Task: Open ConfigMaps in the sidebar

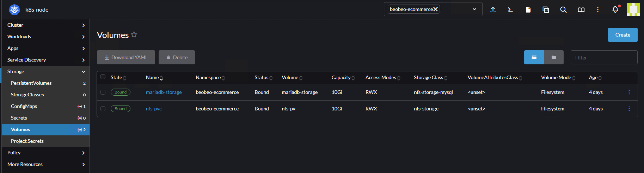Action: (x=24, y=106)
